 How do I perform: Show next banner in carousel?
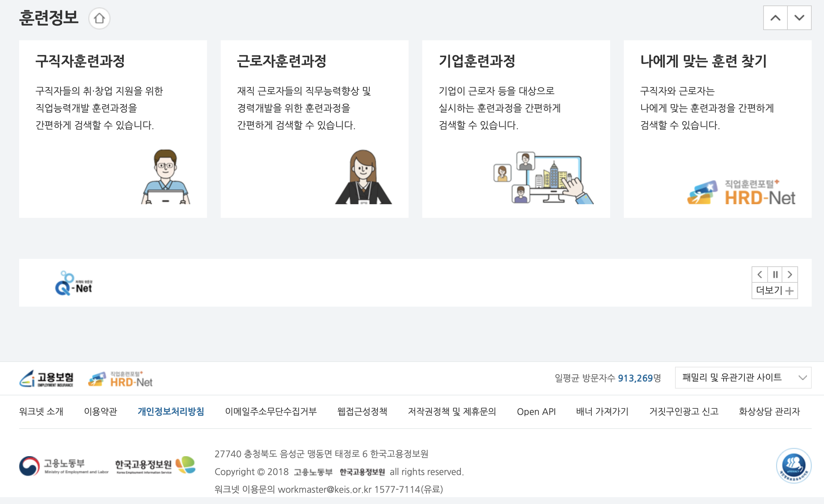[790, 275]
